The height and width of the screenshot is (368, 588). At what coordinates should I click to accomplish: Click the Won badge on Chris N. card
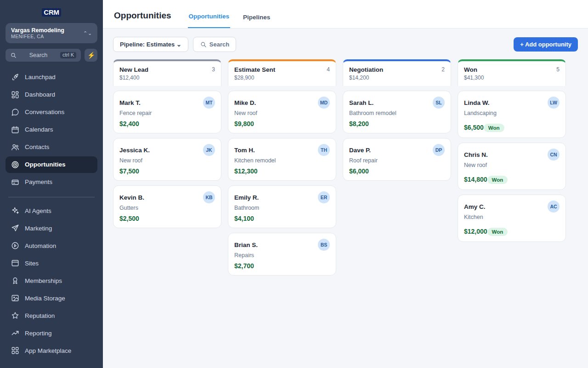pos(498,180)
